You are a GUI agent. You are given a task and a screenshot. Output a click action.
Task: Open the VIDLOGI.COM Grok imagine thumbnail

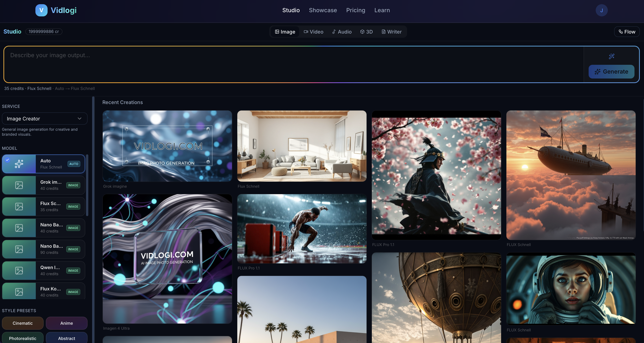[167, 146]
